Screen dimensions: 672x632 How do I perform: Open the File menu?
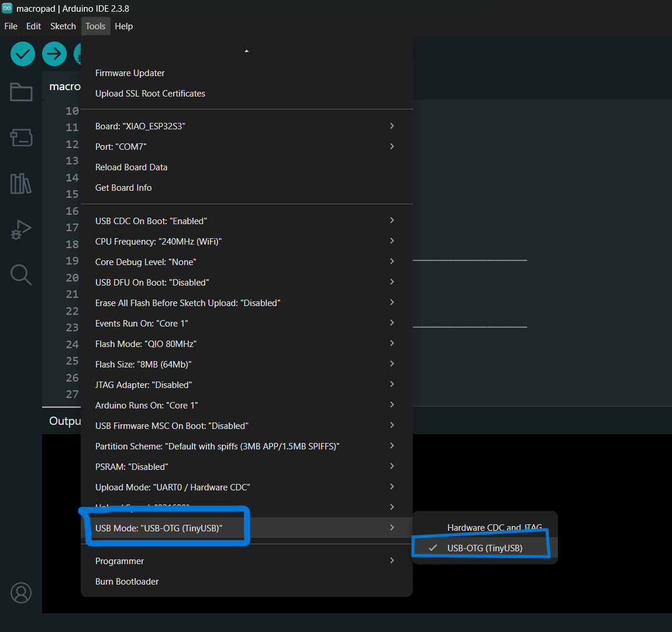[x=11, y=26]
